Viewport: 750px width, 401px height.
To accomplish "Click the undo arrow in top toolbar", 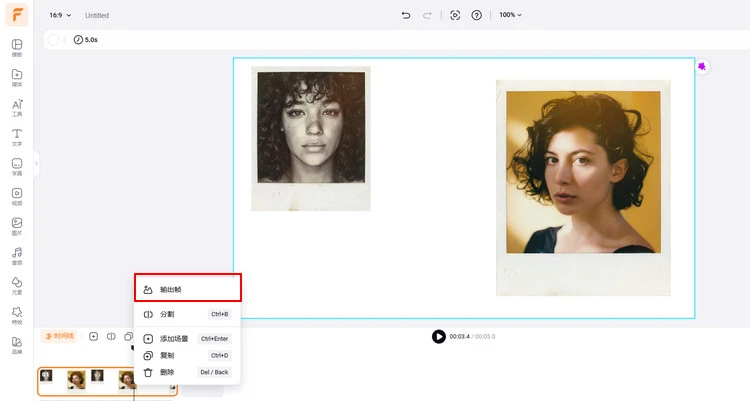I will pyautogui.click(x=405, y=15).
